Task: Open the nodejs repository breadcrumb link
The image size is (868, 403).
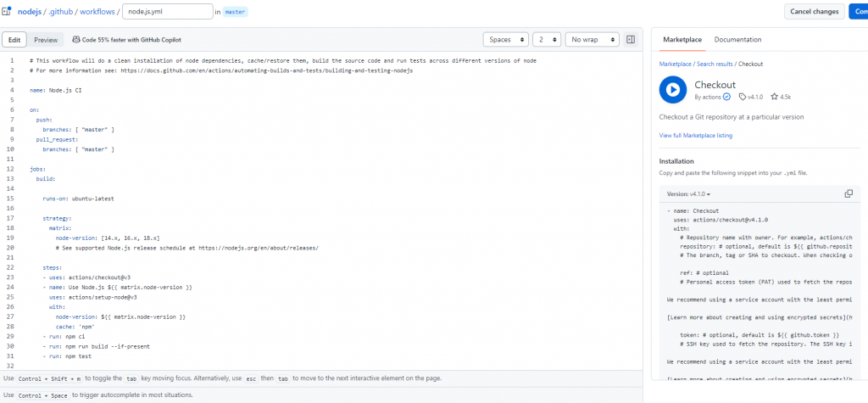Action: (30, 11)
